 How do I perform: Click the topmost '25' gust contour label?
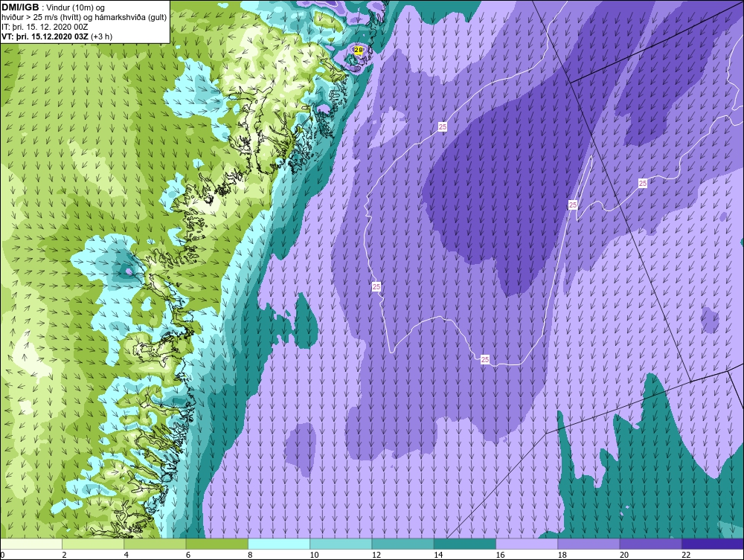coord(442,126)
